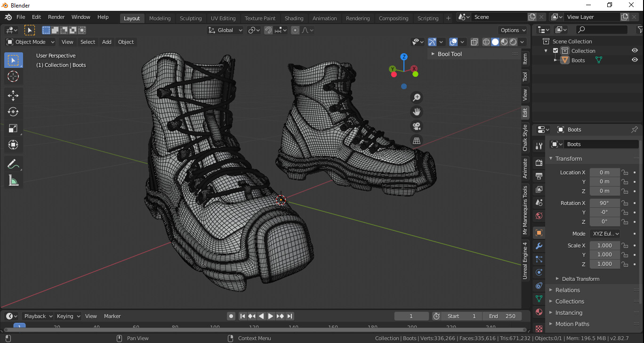The height and width of the screenshot is (343, 644).
Task: Toggle camera view using the camera gizmo icon
Action: [416, 126]
